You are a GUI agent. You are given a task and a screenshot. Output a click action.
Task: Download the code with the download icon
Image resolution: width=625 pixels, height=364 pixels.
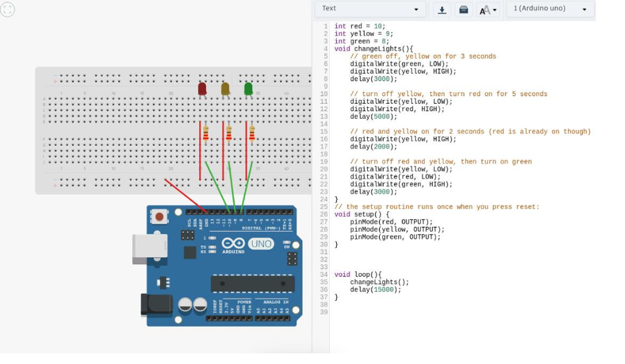point(442,9)
